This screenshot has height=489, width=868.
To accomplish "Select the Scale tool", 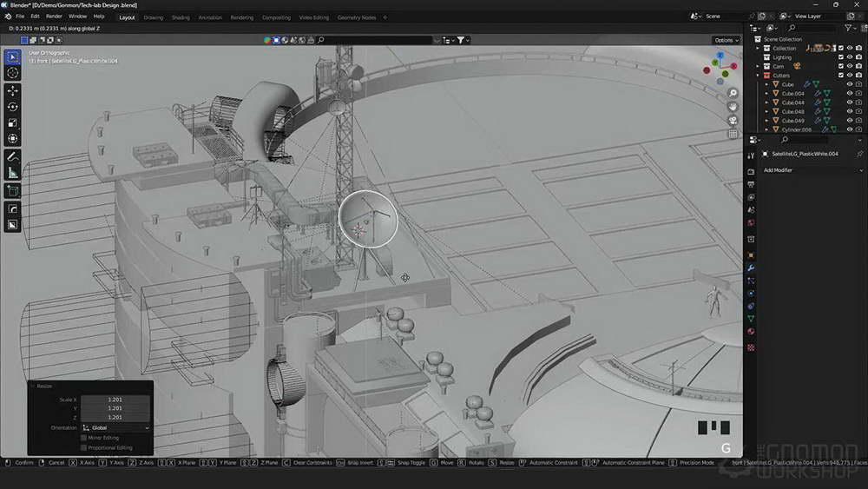I will [x=13, y=123].
